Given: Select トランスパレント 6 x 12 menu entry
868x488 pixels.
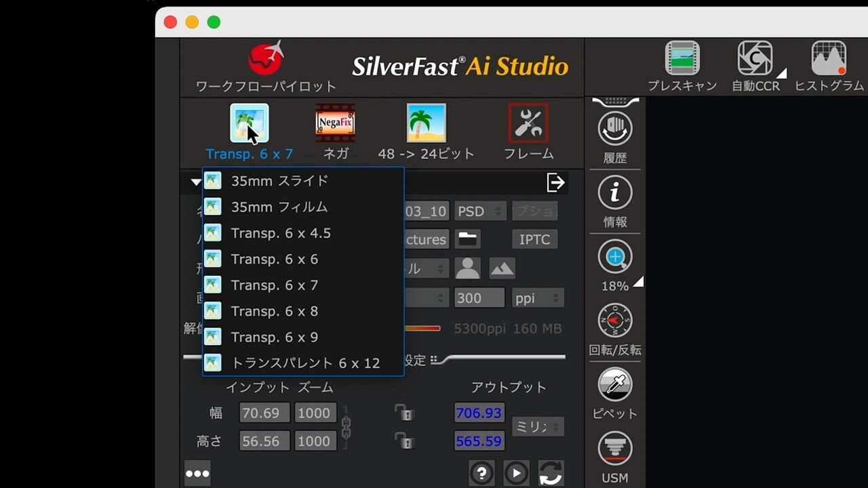Looking at the screenshot, I should pyautogui.click(x=303, y=363).
